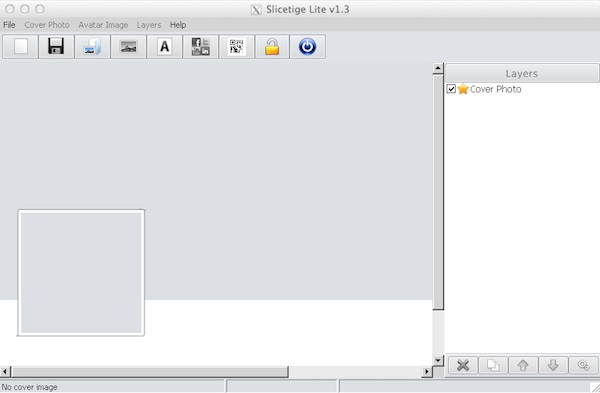Click the export images toolbar icon
The height and width of the screenshot is (393, 600).
tap(92, 47)
